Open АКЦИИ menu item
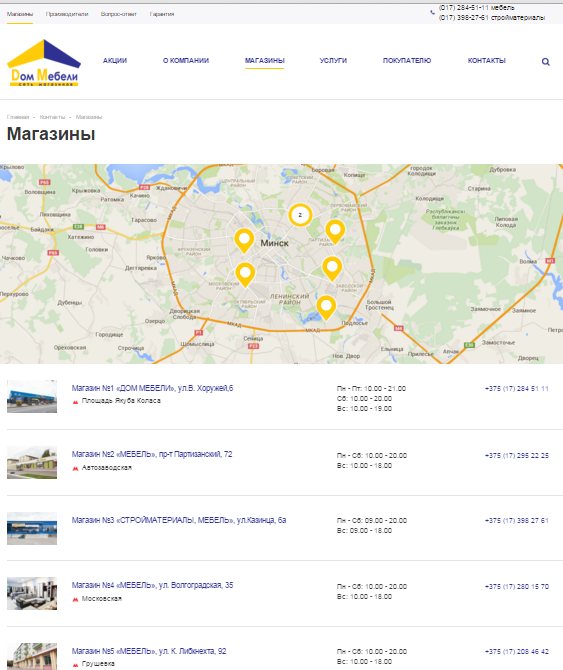563x670 pixels. point(115,61)
